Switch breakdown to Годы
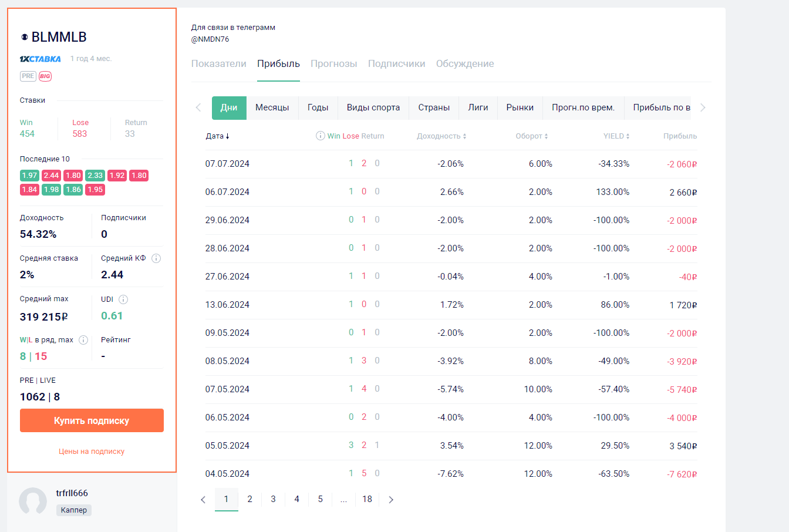This screenshot has height=532, width=789. [x=318, y=107]
